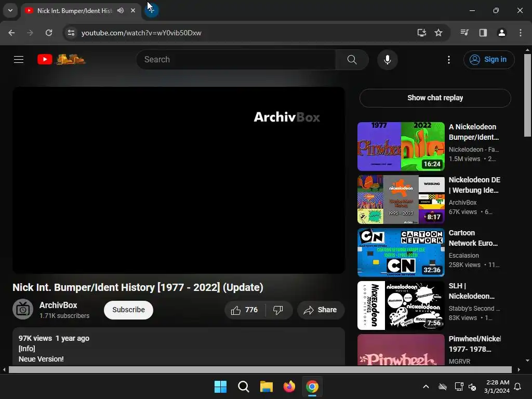Open the ArchivBox channel avatar

point(23,309)
